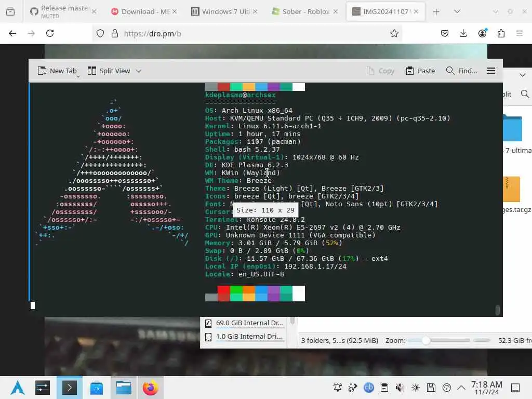The height and width of the screenshot is (399, 532).
Task: Adjust the Dolphin Zoom slider
Action: click(x=440, y=340)
